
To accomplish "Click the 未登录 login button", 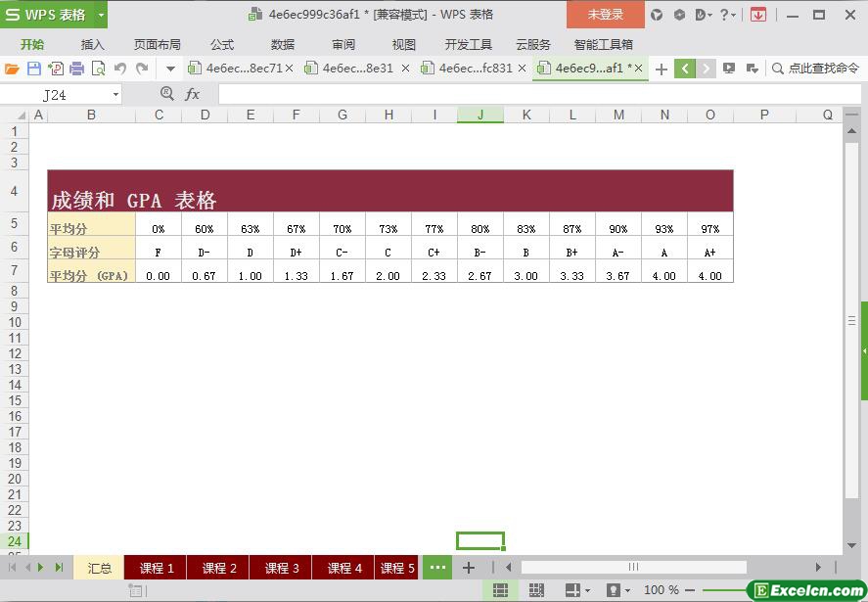I will click(x=605, y=15).
